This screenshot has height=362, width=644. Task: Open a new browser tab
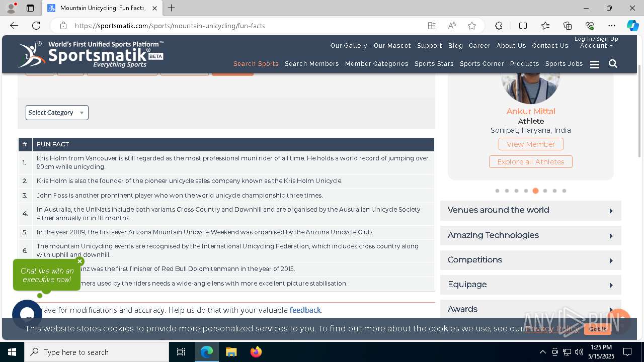(172, 8)
